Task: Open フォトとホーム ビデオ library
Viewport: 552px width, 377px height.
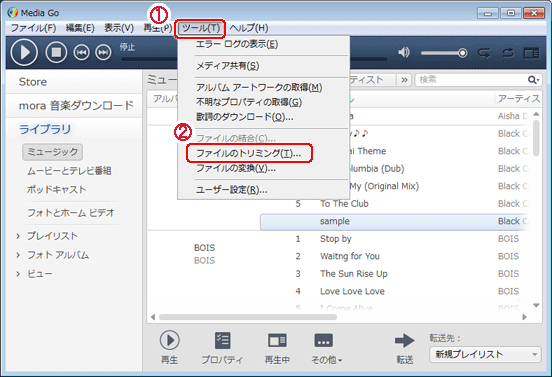Action: point(71,213)
